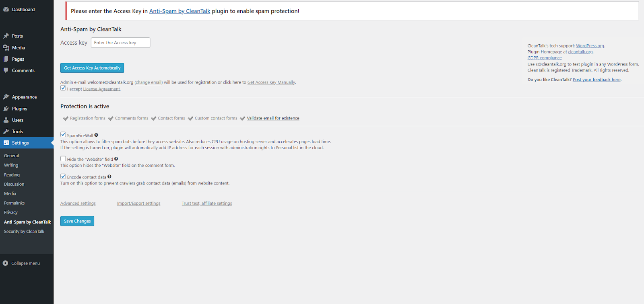Open Media under the Settings submenu

[x=10, y=194]
